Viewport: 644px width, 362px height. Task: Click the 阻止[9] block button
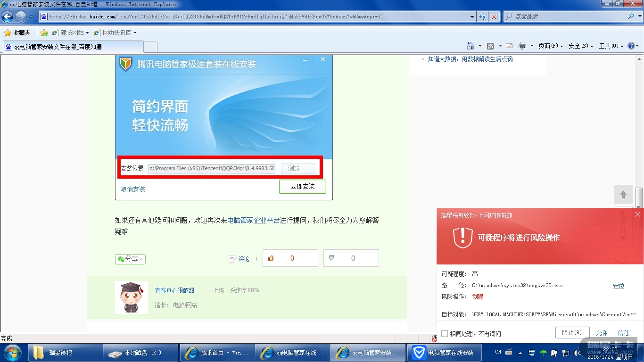point(572,333)
